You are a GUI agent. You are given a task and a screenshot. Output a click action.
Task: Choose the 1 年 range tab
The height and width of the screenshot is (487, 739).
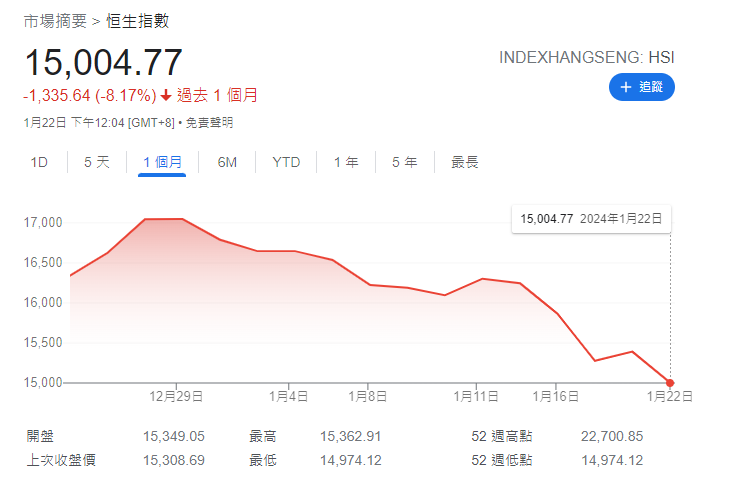point(346,162)
